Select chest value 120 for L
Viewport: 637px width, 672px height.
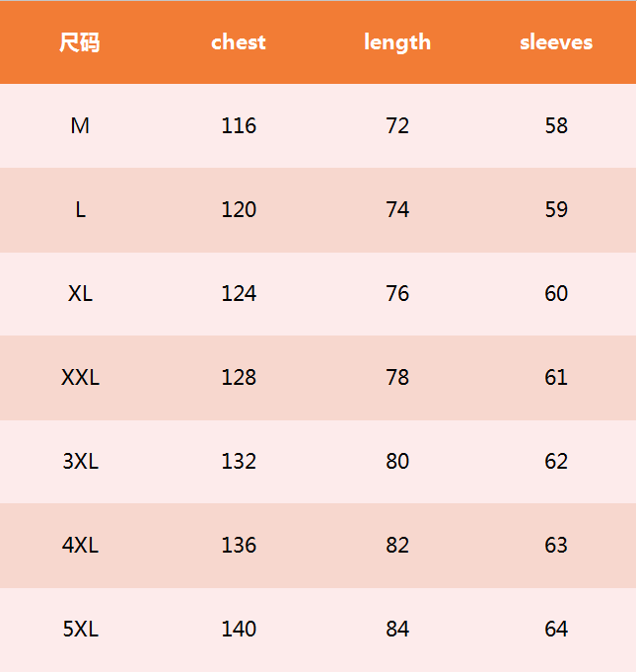(x=239, y=210)
